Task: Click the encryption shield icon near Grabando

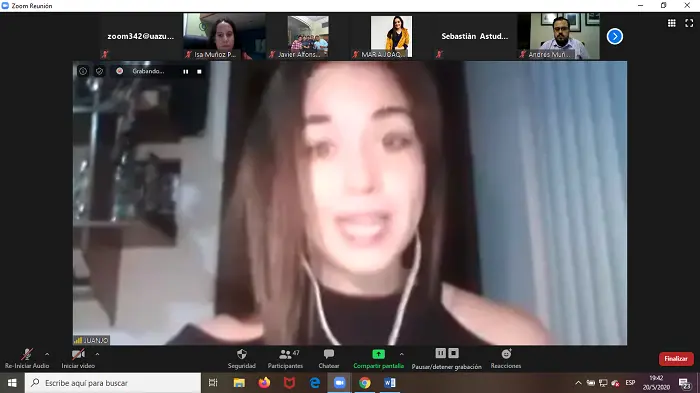Action: tap(99, 71)
